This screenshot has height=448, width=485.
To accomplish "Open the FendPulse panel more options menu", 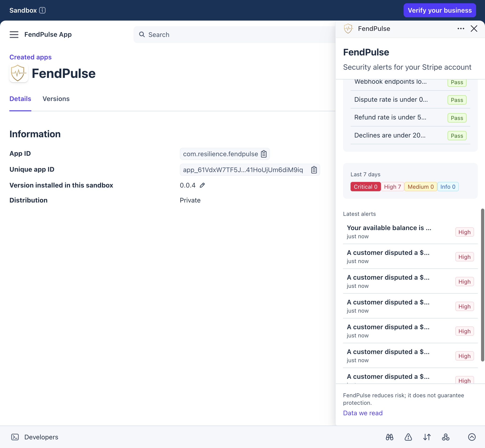I will pos(461,29).
